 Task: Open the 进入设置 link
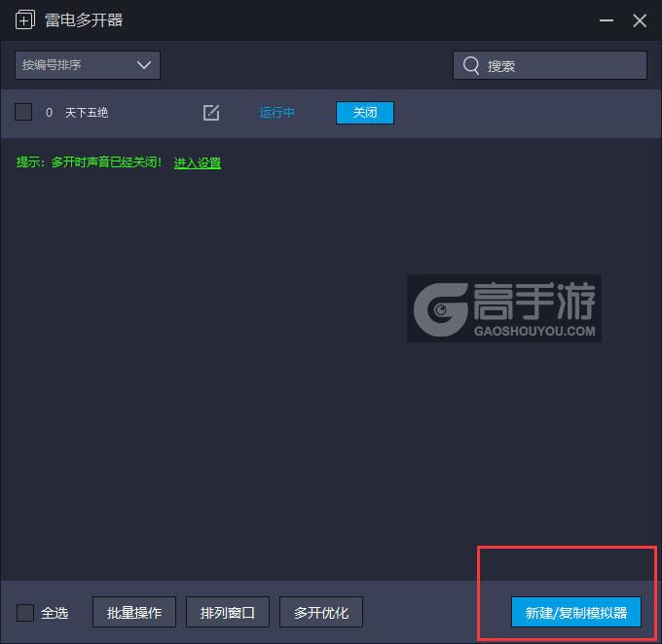click(x=198, y=162)
